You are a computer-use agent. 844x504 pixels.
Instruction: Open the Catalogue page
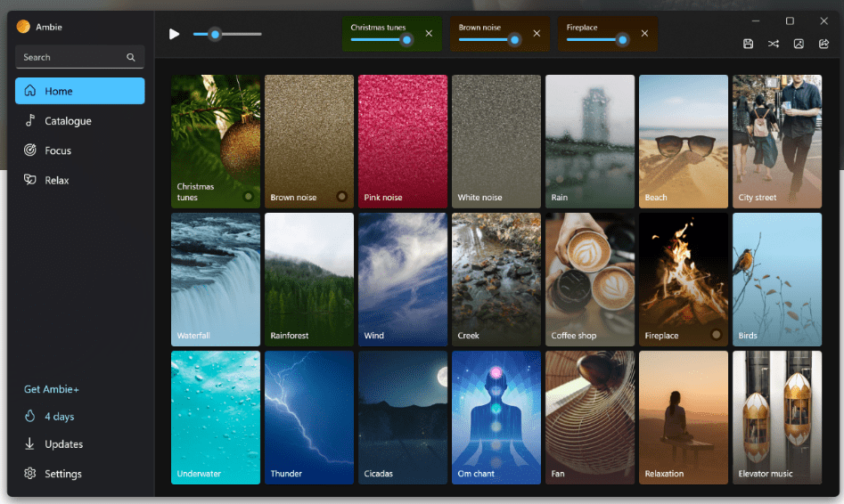tap(68, 121)
